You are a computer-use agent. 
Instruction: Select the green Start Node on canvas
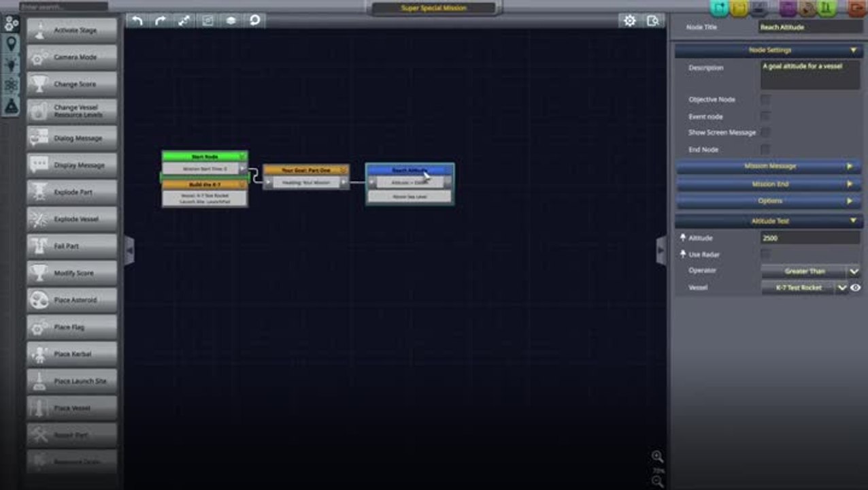[x=205, y=157]
